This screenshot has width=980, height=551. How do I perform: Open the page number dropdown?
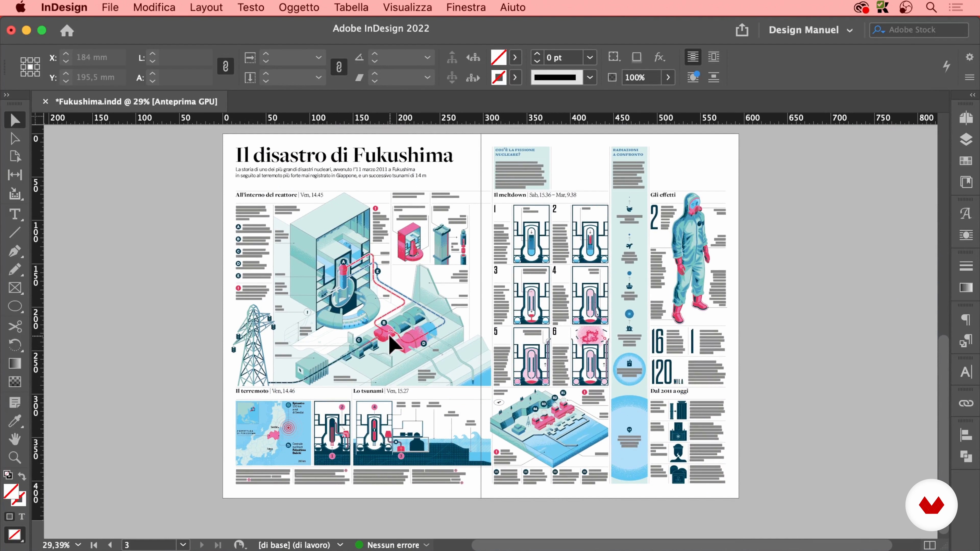[x=183, y=545]
